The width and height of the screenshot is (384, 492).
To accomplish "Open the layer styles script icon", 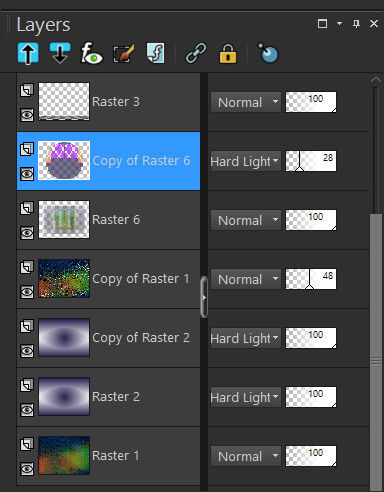I will tap(156, 53).
